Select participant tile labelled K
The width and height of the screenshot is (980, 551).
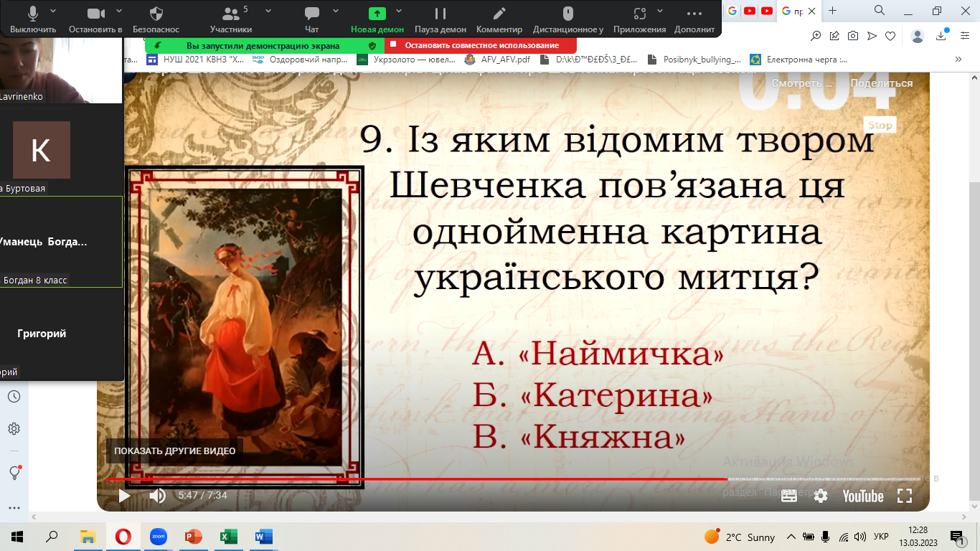tap(41, 150)
